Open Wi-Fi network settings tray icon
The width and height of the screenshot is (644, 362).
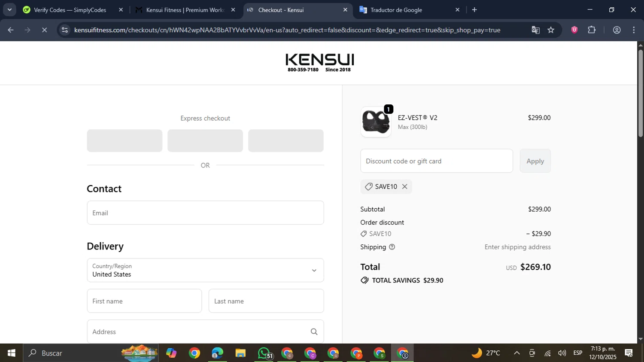click(547, 353)
